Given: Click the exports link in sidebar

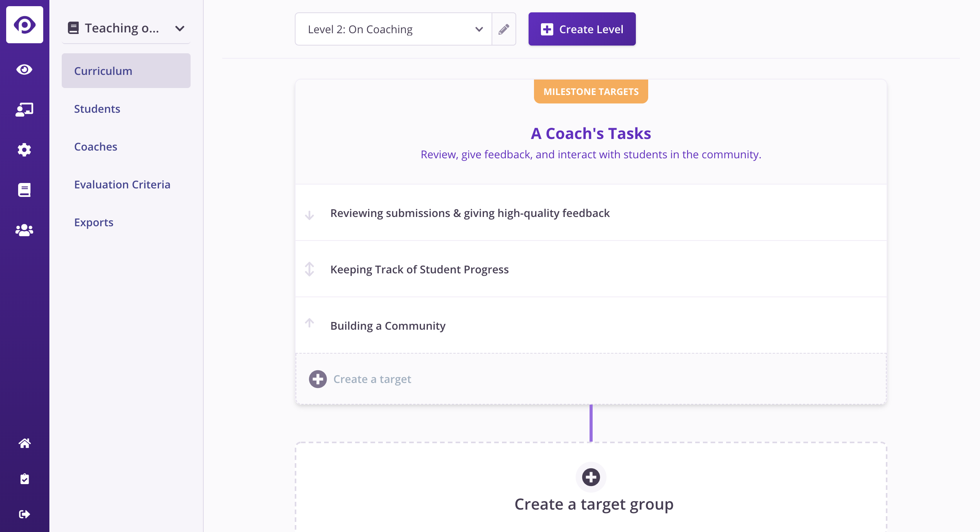Looking at the screenshot, I should tap(94, 222).
